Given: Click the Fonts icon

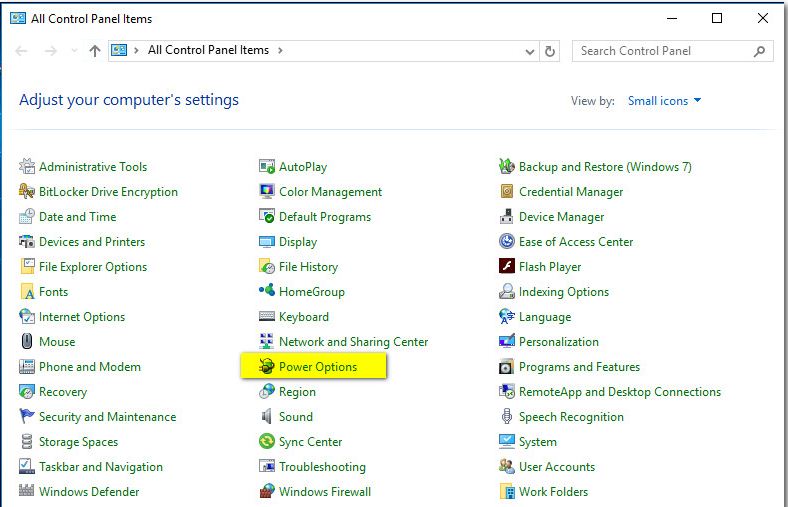Looking at the screenshot, I should 27,291.
